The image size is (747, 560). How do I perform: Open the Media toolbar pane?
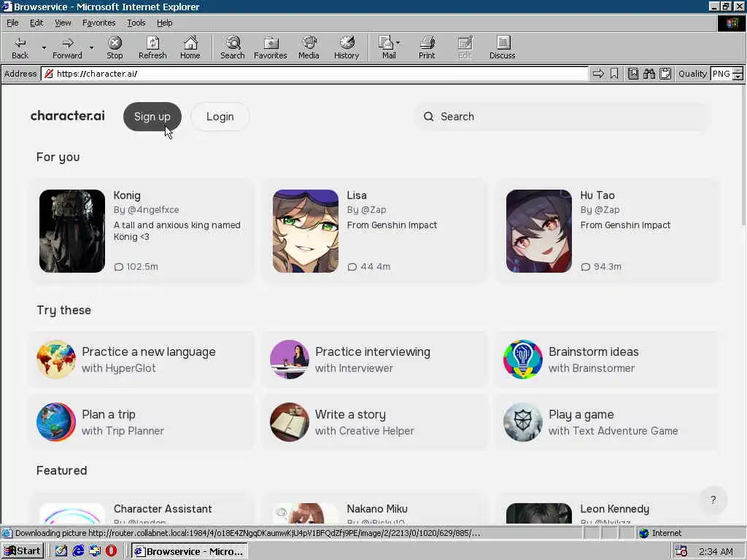[309, 47]
